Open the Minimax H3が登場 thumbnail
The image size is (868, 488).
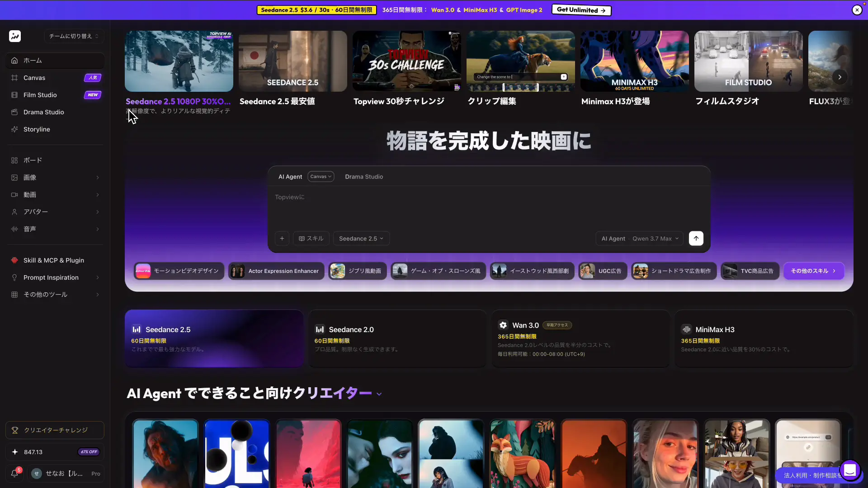(x=635, y=61)
